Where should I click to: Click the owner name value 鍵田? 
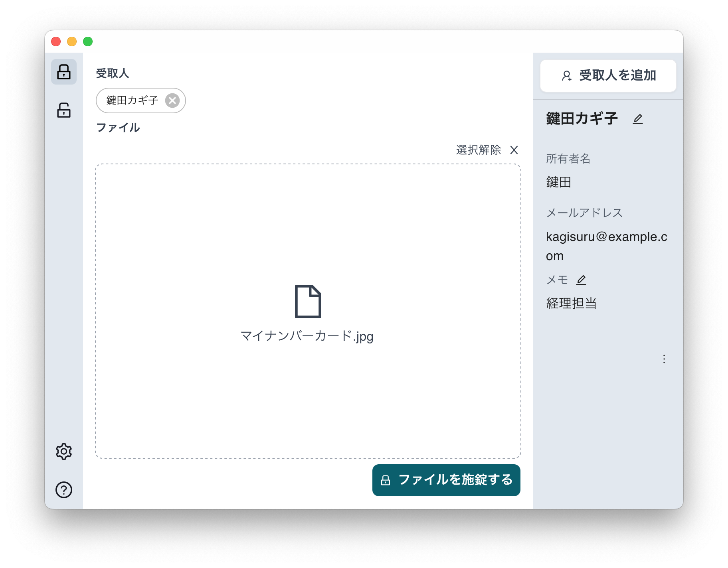(559, 182)
